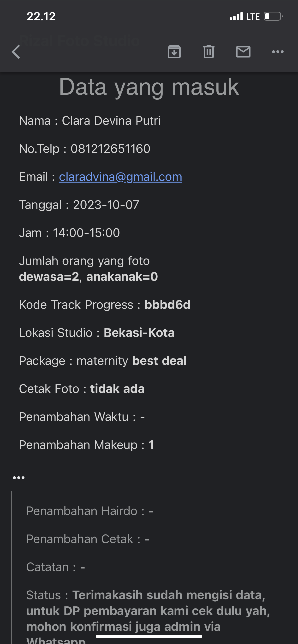The image size is (298, 644).
Task: Tap the name Clara Devina Putri
Action: [111, 121]
